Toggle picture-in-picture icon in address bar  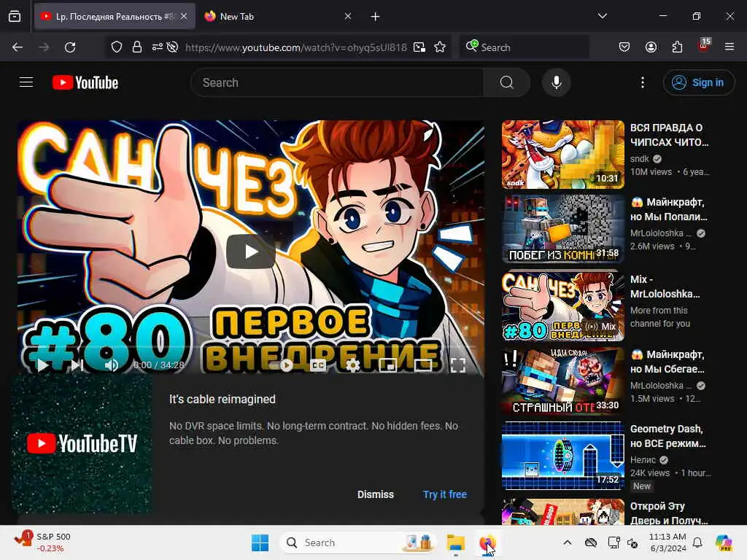(419, 47)
